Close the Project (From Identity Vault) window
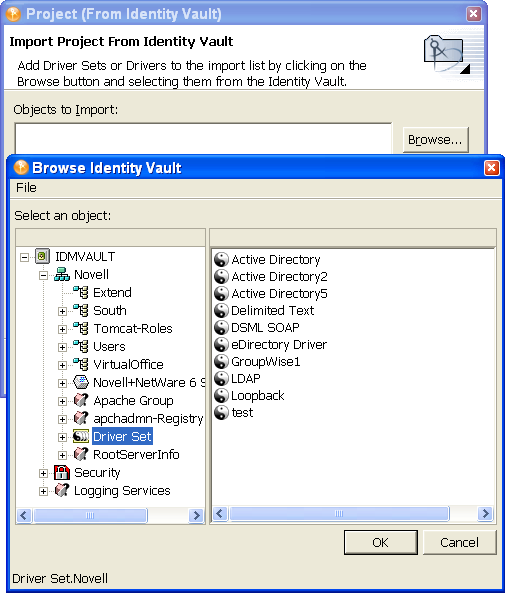 click(x=474, y=14)
